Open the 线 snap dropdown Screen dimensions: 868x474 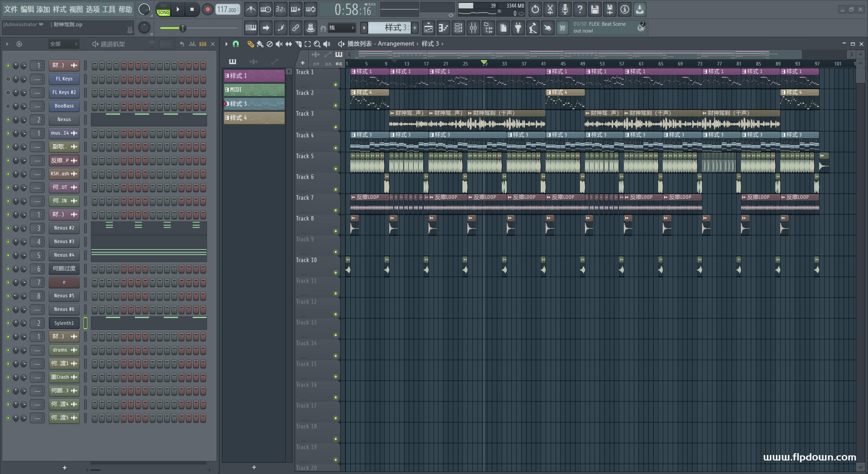342,28
